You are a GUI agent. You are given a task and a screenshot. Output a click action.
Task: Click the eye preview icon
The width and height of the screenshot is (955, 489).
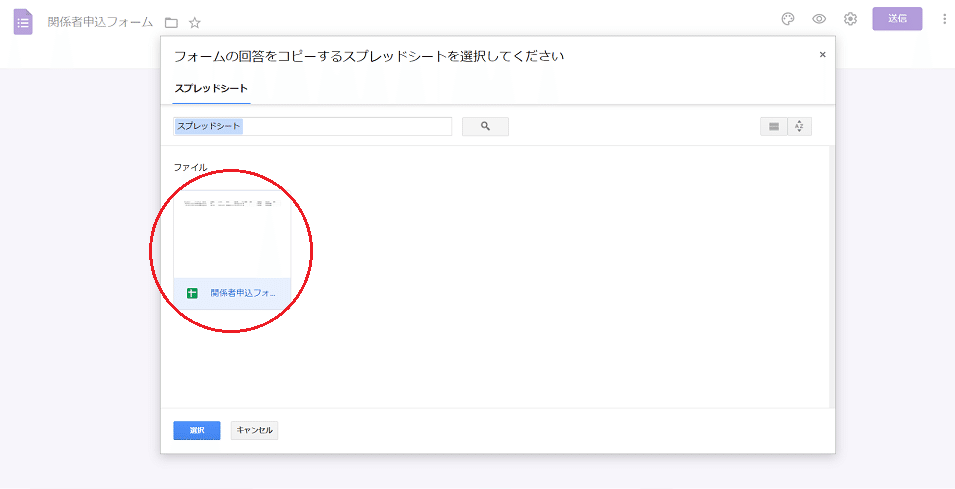tap(819, 19)
